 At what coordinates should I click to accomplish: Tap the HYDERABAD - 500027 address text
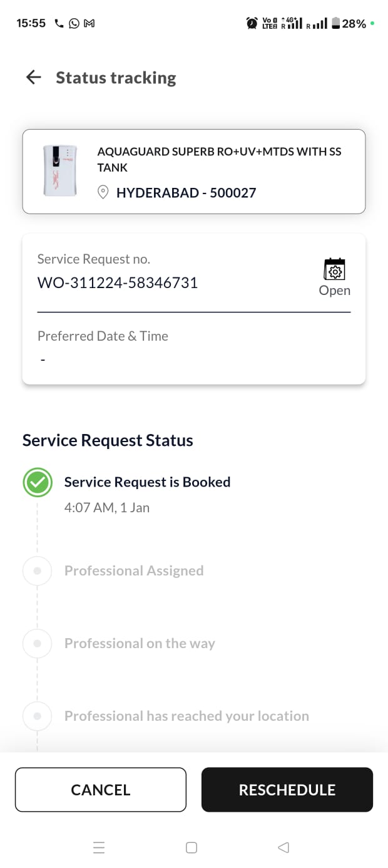point(186,192)
